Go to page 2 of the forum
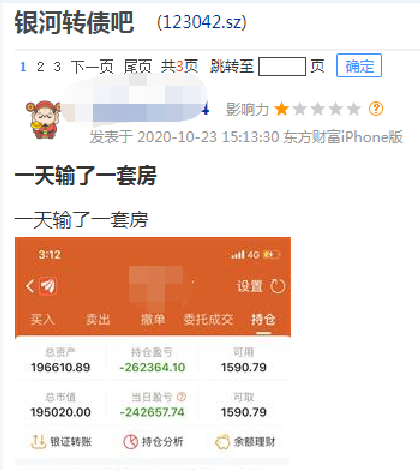 coord(41,66)
